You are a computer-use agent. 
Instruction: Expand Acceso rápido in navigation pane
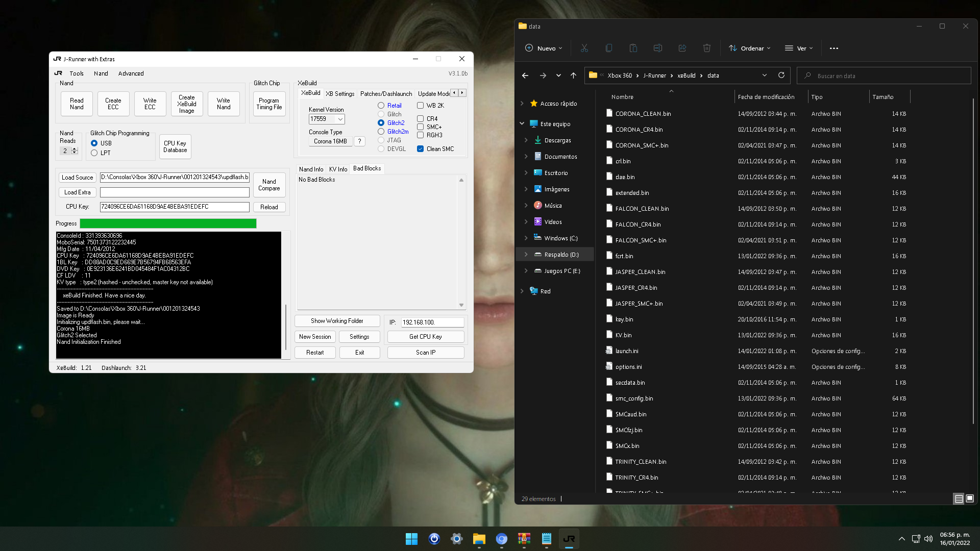tap(522, 104)
